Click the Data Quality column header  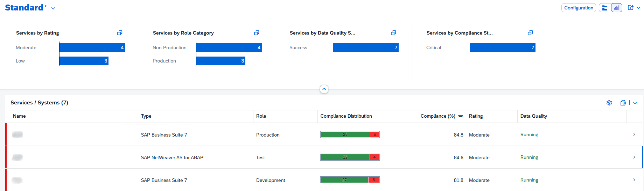533,116
